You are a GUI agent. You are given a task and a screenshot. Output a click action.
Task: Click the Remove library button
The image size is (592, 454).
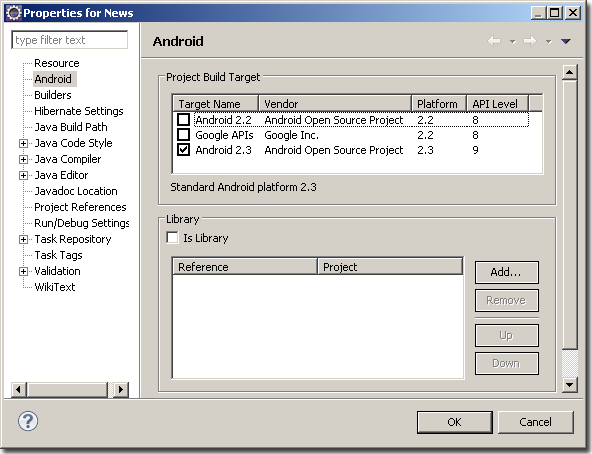[x=506, y=300]
